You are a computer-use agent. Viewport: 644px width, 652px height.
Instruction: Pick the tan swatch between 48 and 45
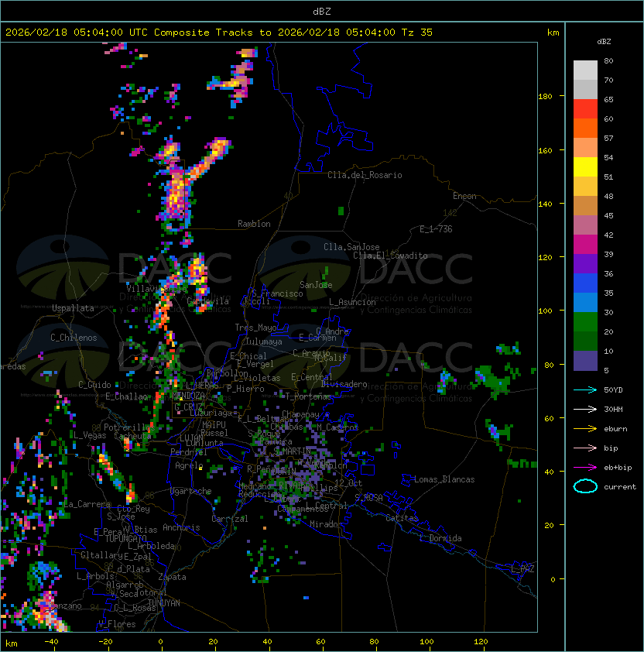[x=585, y=206]
